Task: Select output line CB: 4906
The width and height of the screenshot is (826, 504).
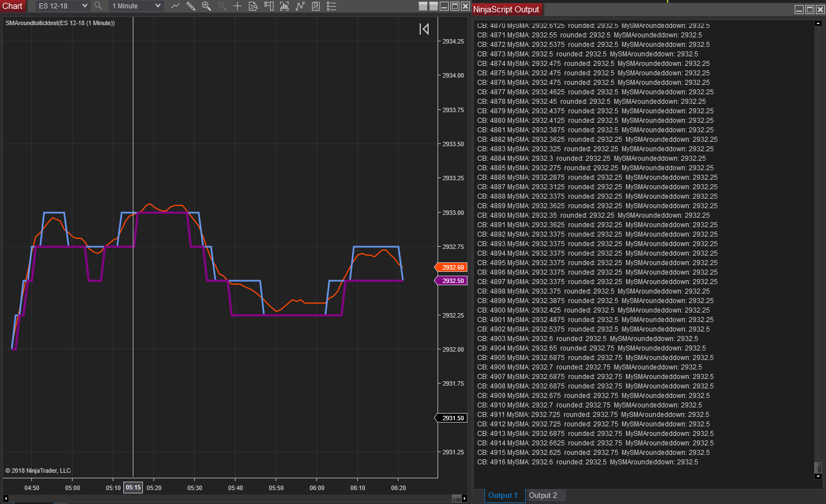Action: click(x=589, y=367)
